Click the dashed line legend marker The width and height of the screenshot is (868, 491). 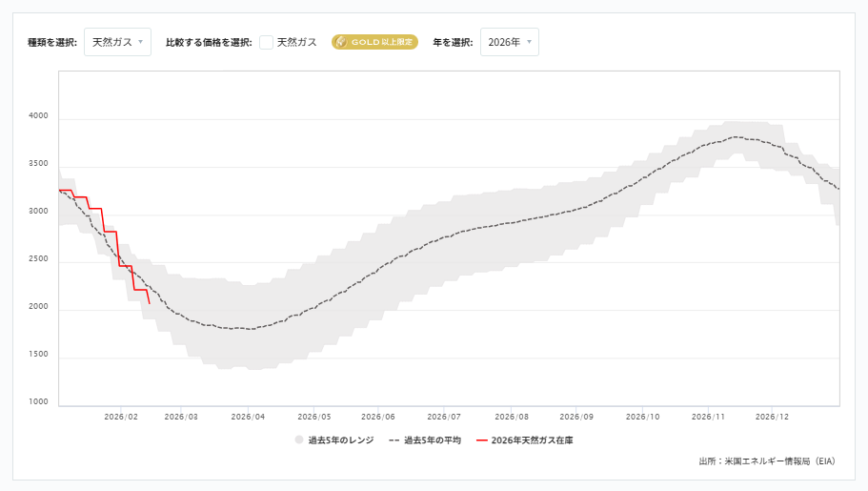click(x=394, y=440)
